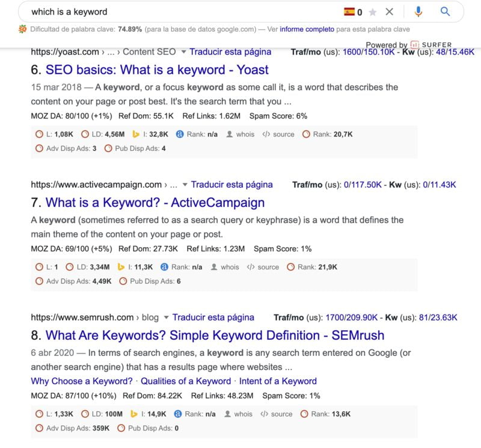View source for the Yoast result

278,134
